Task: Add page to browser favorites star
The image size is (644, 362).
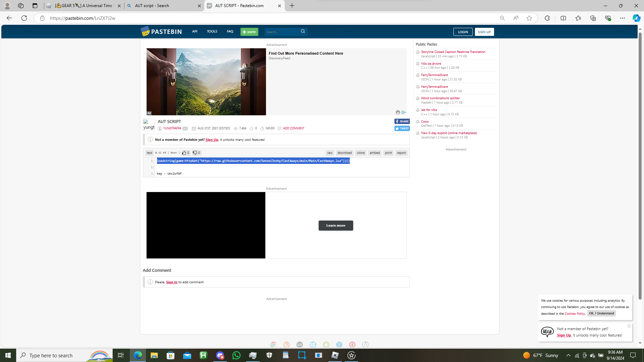Action: click(529, 18)
